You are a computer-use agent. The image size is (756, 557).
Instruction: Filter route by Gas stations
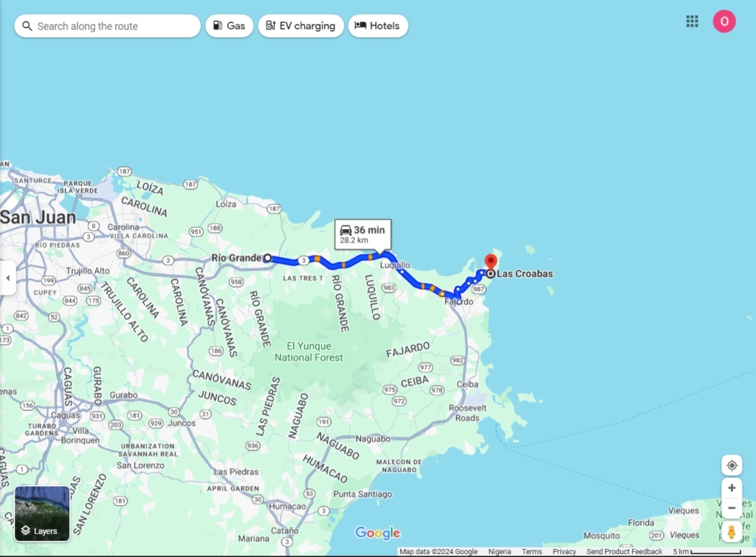click(x=229, y=26)
